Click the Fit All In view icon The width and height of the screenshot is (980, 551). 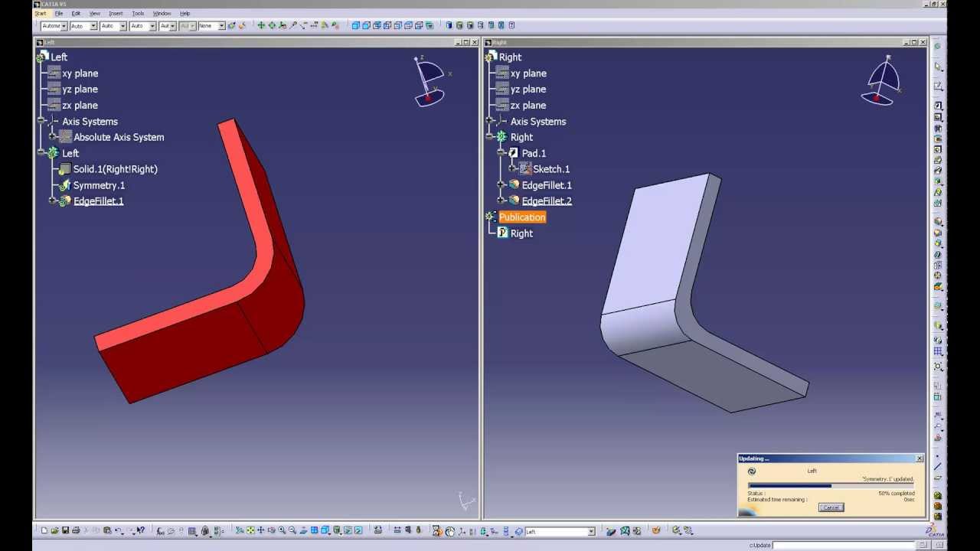point(250,530)
